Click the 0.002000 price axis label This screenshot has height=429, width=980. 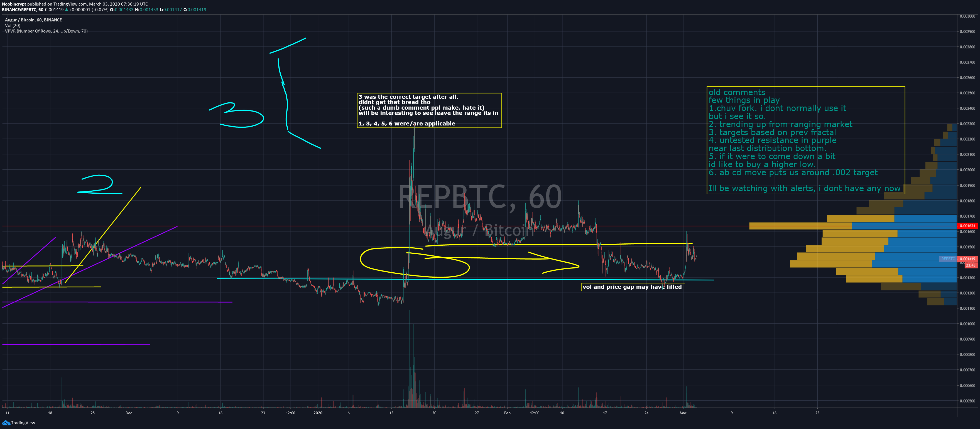coord(967,170)
